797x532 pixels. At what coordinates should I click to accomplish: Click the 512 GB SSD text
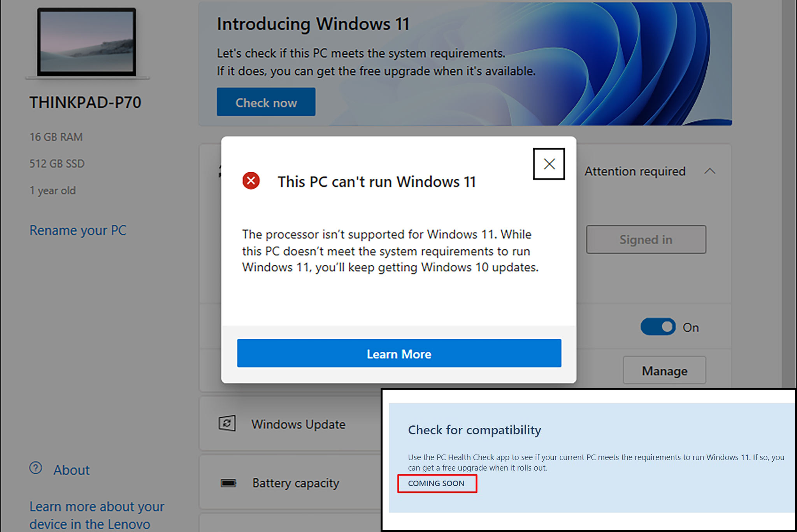(57, 164)
